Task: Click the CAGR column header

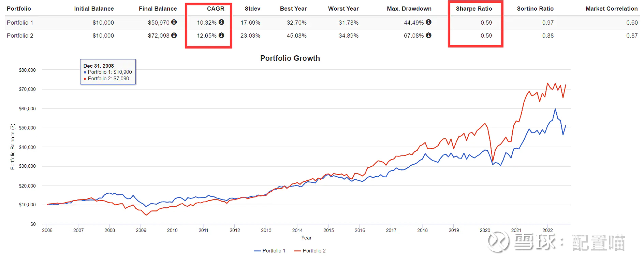Action: 216,9
